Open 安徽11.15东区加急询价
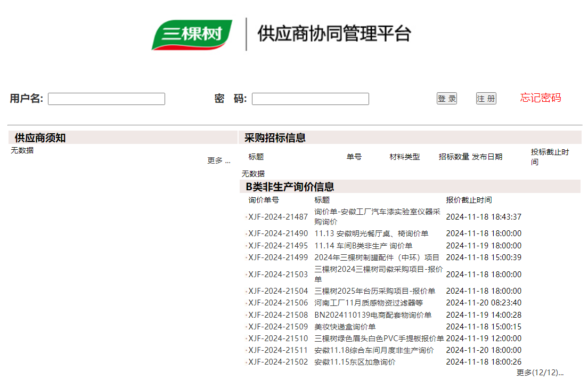Image resolution: width=588 pixels, height=379 pixels. (355, 362)
